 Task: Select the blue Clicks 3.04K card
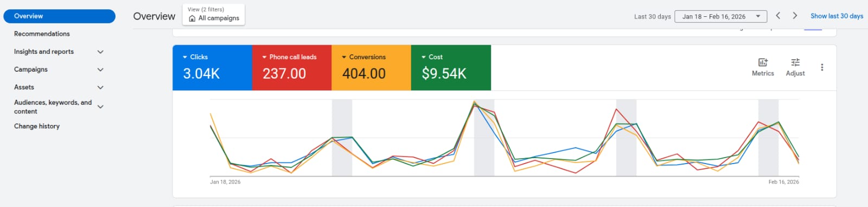coord(212,67)
